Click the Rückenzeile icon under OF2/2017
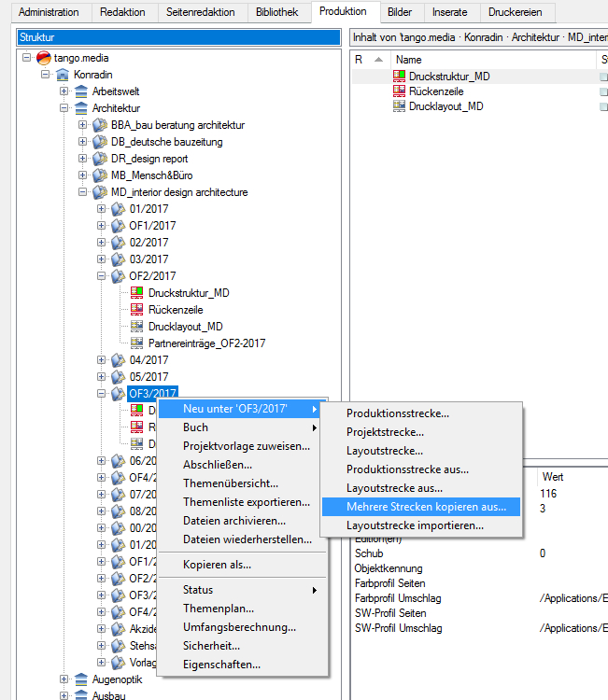Screen dimensions: 608x700 (x=136, y=310)
